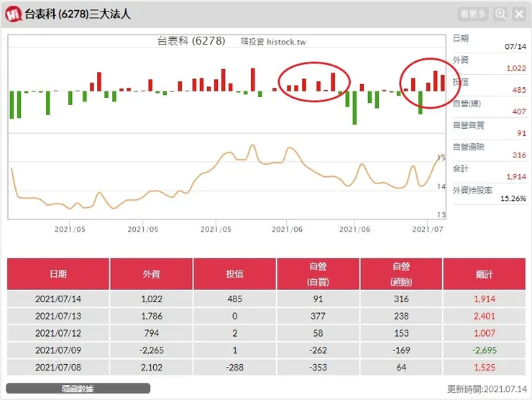
Task: Select the 外資 column header
Action: click(x=151, y=274)
